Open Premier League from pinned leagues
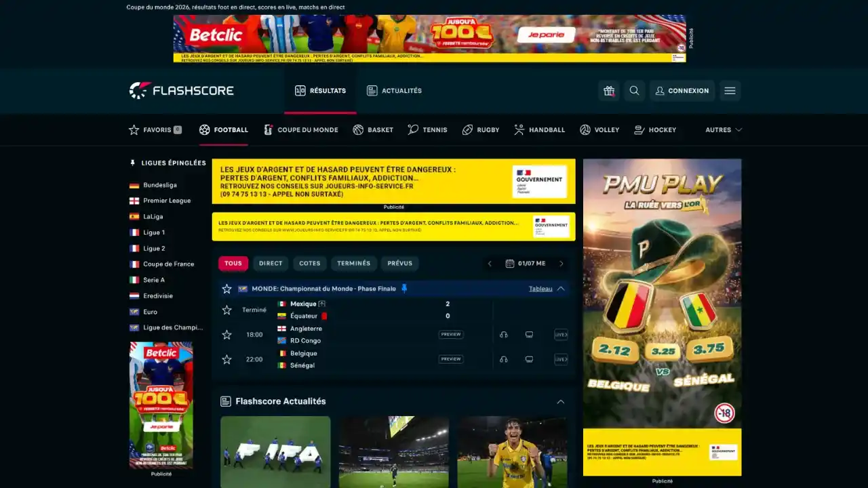Viewport: 868px width, 488px height. tap(167, 201)
